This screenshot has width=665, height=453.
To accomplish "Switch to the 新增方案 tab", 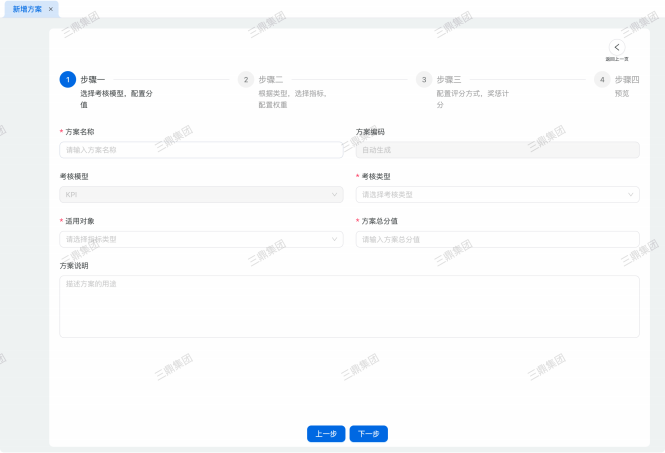I will click(27, 9).
